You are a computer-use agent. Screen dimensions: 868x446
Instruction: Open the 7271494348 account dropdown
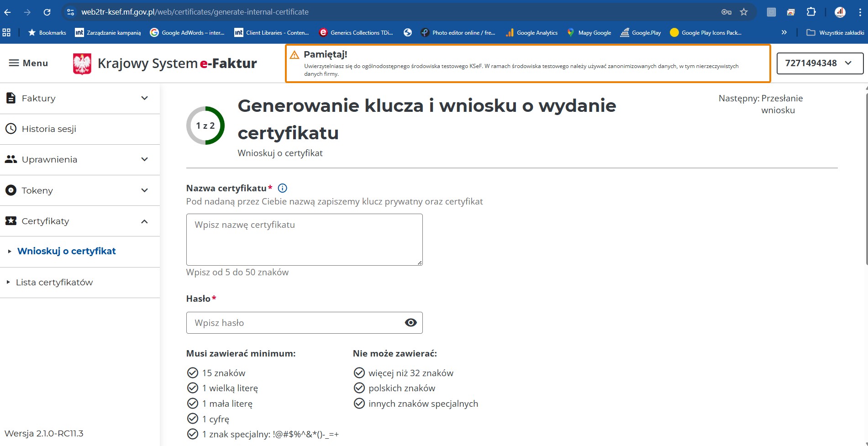tap(820, 63)
